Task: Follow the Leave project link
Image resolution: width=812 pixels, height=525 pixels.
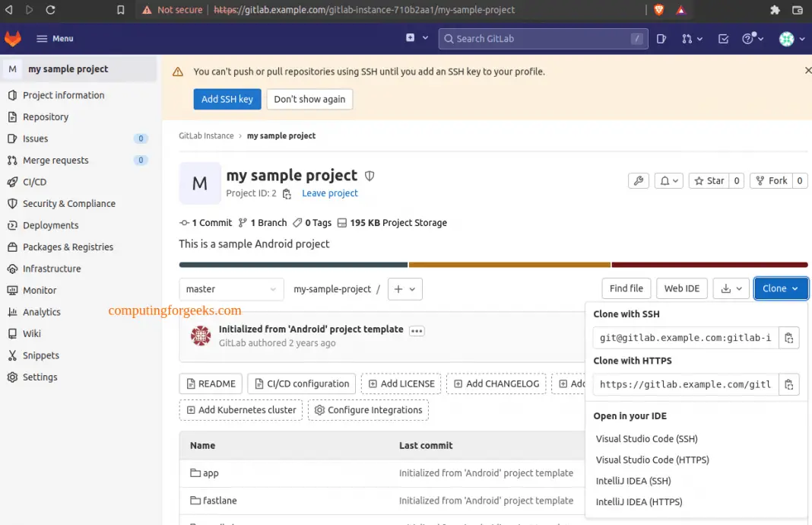Action: tap(330, 193)
